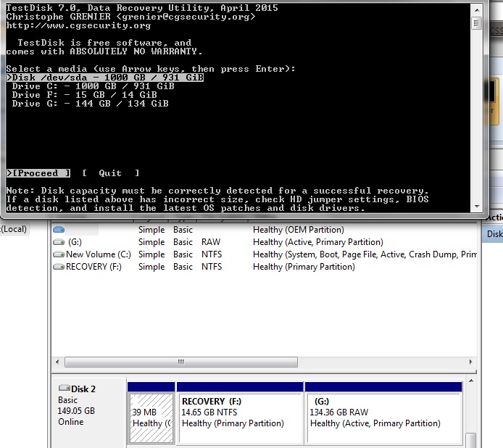Select Drive C: 1000 GB entry
The image size is (503, 448).
pyautogui.click(x=93, y=86)
